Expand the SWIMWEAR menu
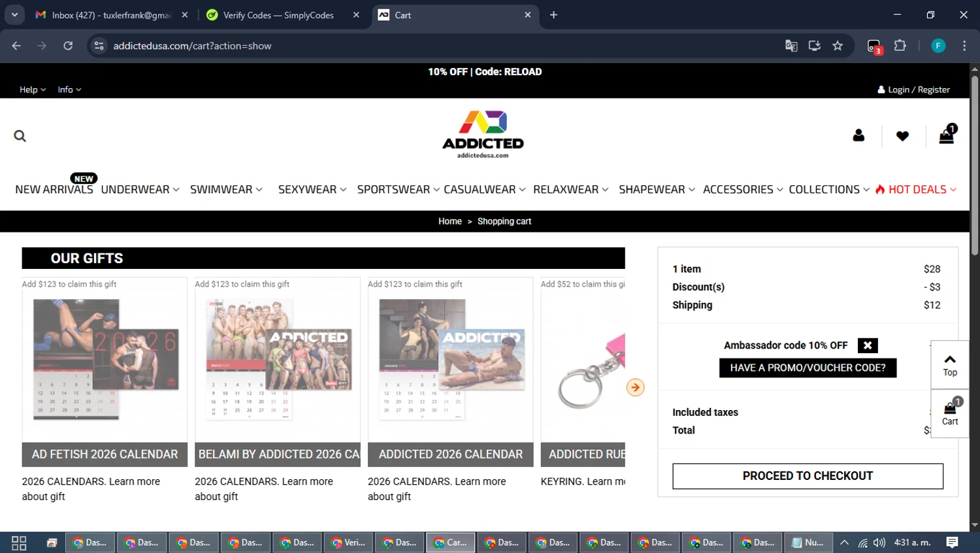 pyautogui.click(x=226, y=189)
